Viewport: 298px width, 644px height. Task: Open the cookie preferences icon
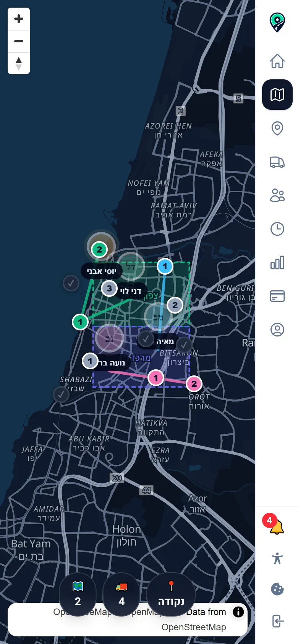point(277,589)
